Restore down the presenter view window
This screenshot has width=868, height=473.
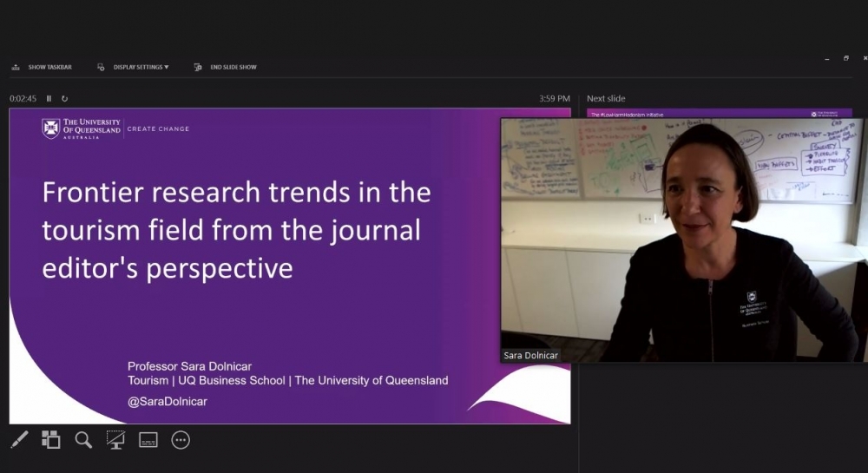845,58
